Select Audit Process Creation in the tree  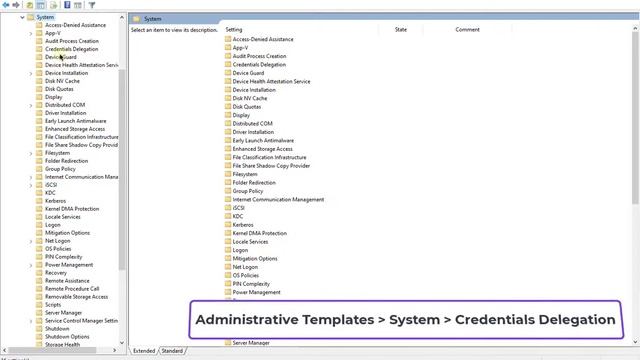pos(72,41)
